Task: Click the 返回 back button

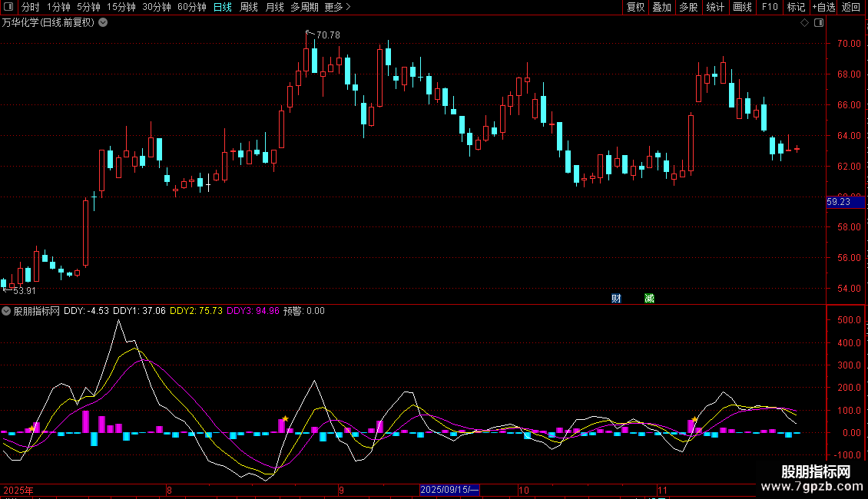Action: click(x=852, y=8)
